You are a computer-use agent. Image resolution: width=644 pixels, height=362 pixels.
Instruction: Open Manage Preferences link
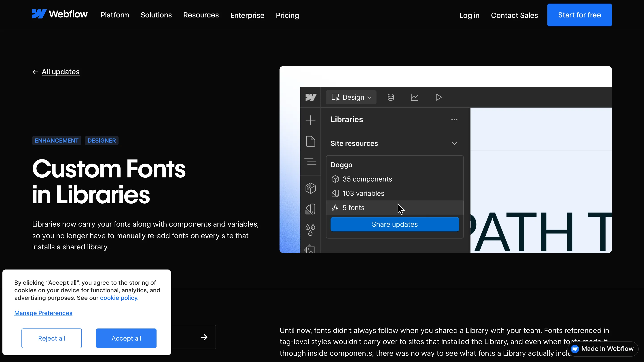tap(43, 313)
